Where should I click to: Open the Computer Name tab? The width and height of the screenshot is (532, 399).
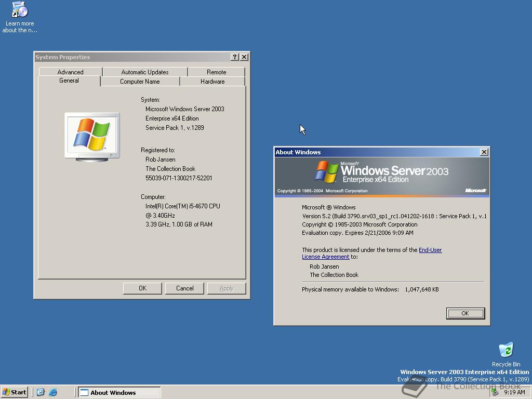(140, 82)
